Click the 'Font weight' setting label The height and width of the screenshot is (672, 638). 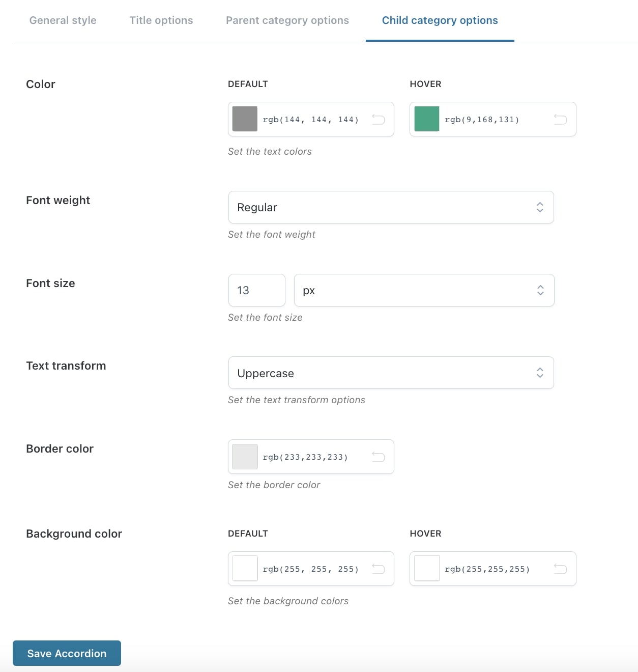58,200
